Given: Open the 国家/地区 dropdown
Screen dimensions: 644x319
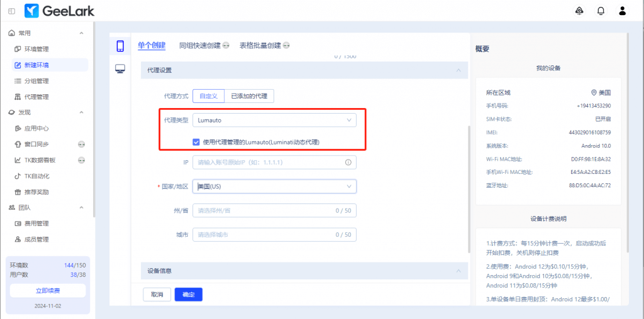Looking at the screenshot, I should tap(276, 187).
